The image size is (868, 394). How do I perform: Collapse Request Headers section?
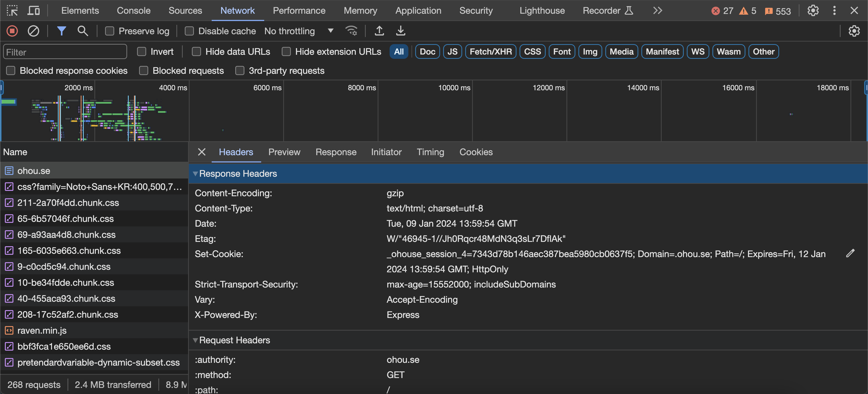195,340
